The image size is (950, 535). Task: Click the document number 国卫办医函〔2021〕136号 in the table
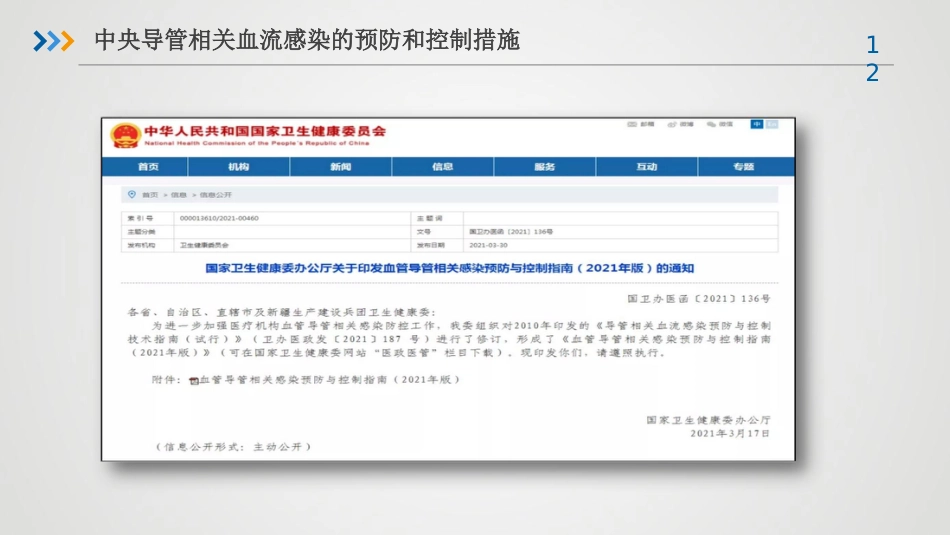click(511, 231)
